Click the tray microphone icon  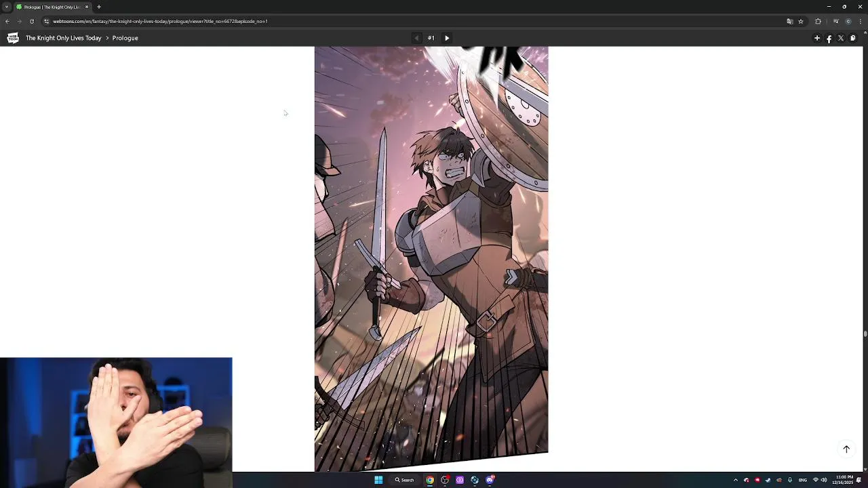(x=790, y=480)
